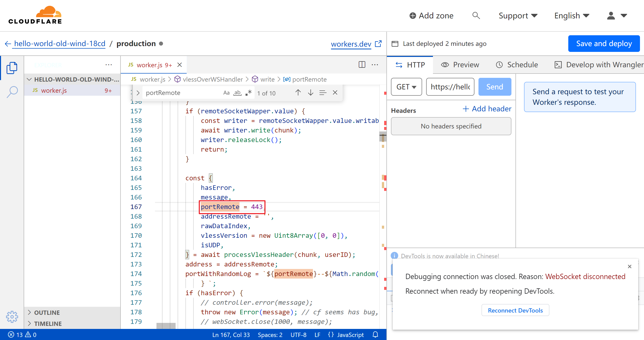Screen dimensions: 644x340
Task: Open the Explorer files icon in sidebar
Action: [12, 68]
